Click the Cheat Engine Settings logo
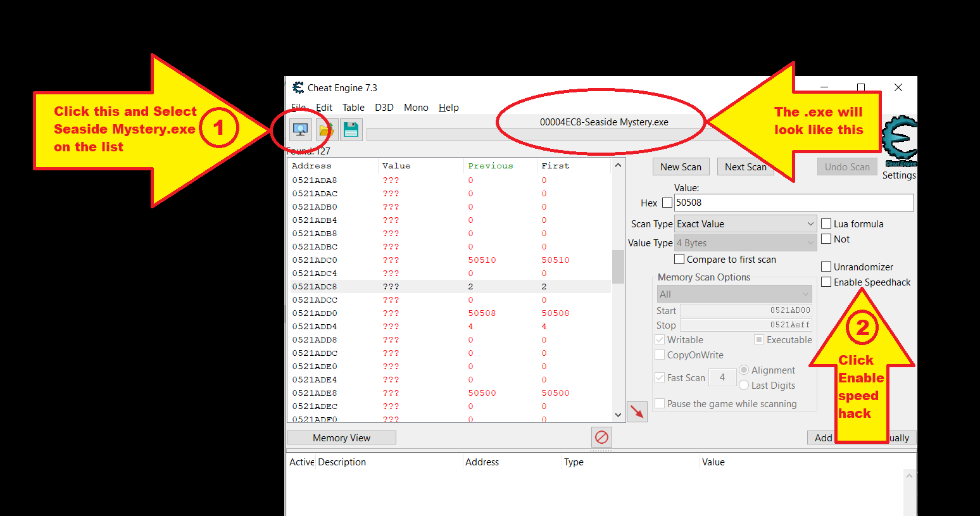 pyautogui.click(x=899, y=139)
